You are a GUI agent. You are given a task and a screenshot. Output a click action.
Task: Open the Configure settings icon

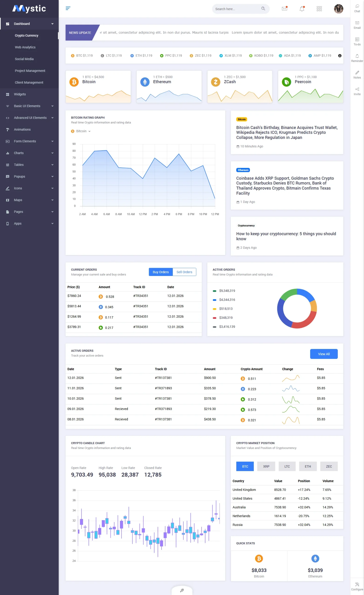(x=357, y=586)
